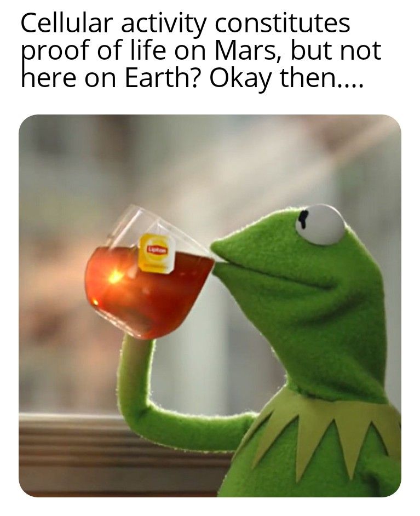Viewport: 420px width, 516px height.
Task: Click the bright light glint on the tea
Action: click(114, 277)
